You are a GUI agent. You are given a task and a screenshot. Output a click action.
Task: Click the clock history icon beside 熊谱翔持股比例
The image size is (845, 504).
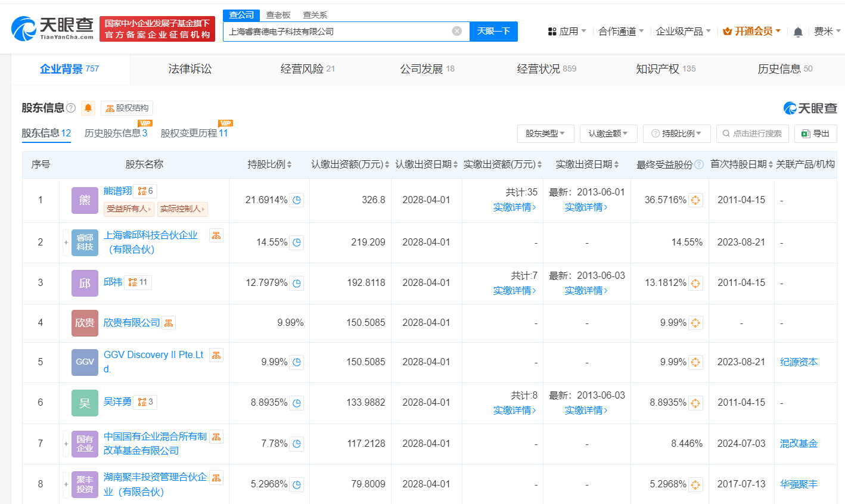pos(296,200)
